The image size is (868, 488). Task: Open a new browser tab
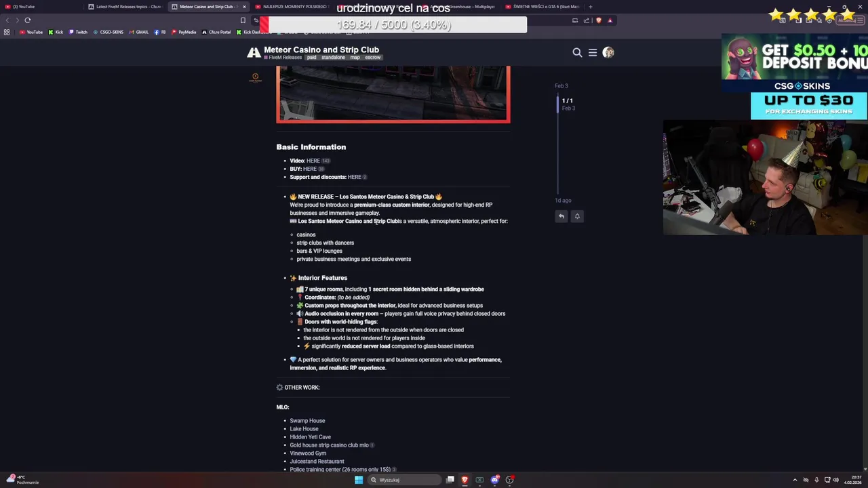(x=591, y=7)
